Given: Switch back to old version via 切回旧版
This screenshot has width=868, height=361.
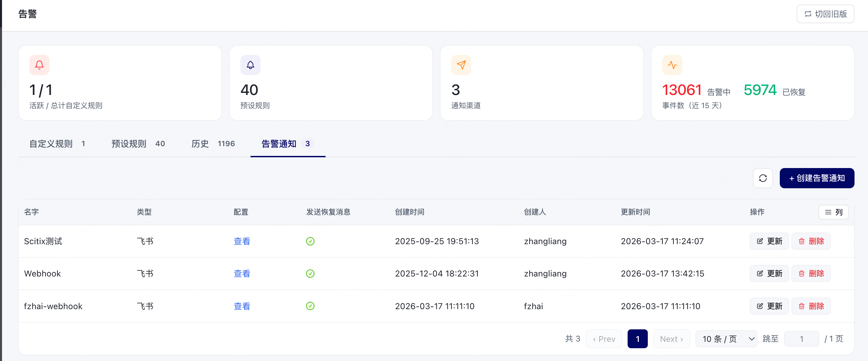Looking at the screenshot, I should 825,14.
